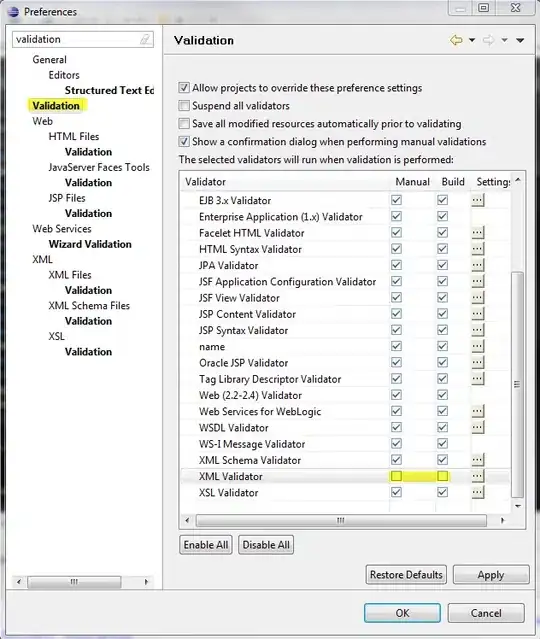The height and width of the screenshot is (639, 540).
Task: Open settings for JSP Syntax Validator
Action: click(x=478, y=330)
